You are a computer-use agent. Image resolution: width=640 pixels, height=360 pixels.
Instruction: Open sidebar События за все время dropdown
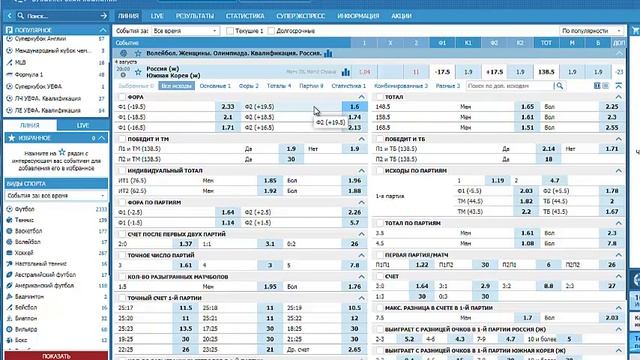point(56,196)
